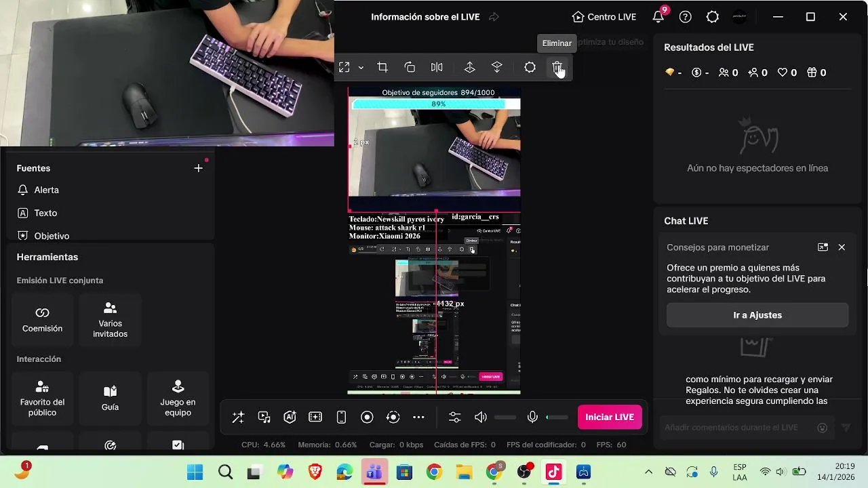This screenshot has width=868, height=488.
Task: Open the Brave browser from the taskbar
Action: (315, 472)
